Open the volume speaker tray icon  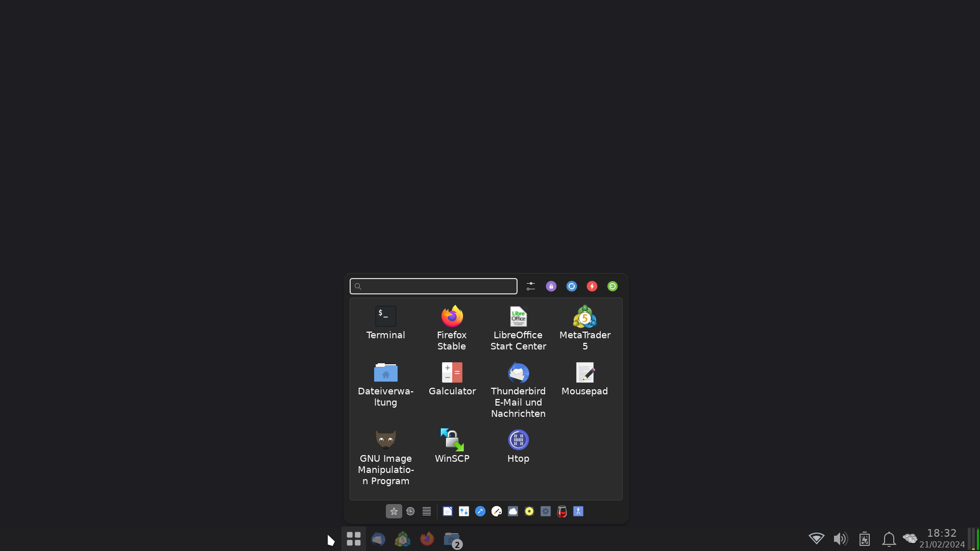pos(840,539)
